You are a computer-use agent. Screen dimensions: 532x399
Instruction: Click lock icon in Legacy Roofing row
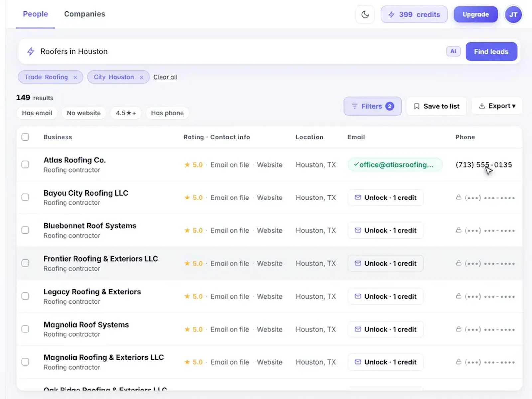point(459,296)
